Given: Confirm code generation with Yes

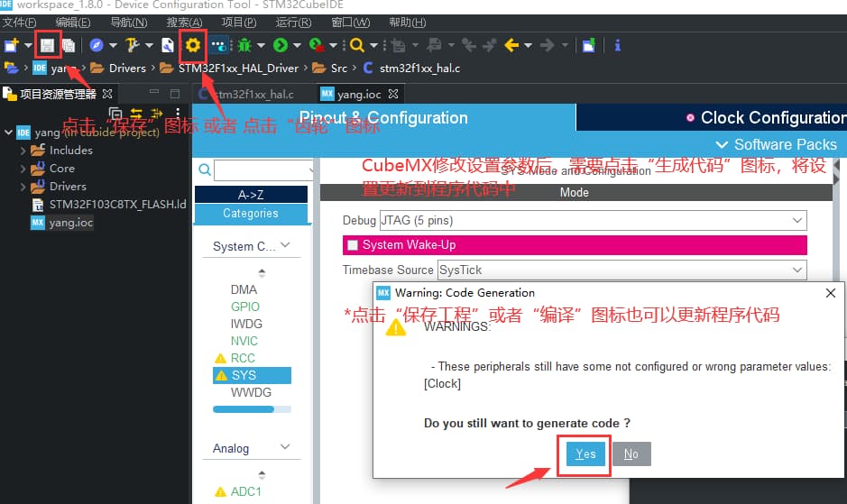Looking at the screenshot, I should (585, 454).
